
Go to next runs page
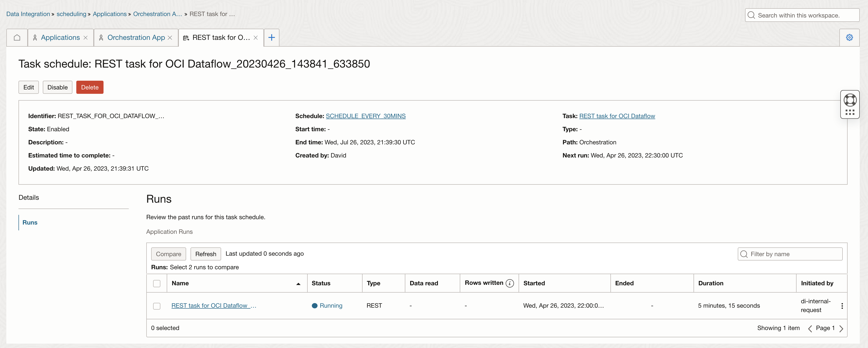pos(841,329)
